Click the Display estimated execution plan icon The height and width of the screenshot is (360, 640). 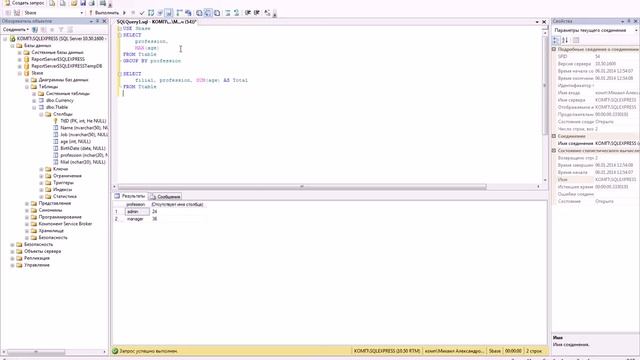tap(151, 13)
